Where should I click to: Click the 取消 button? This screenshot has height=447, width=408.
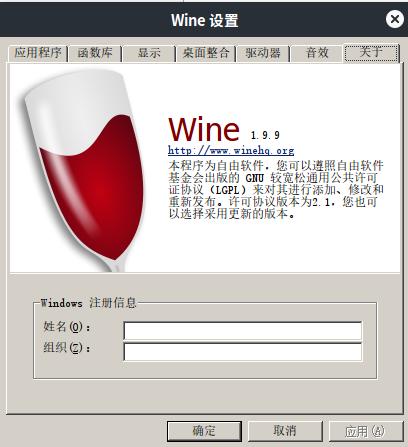(285, 431)
